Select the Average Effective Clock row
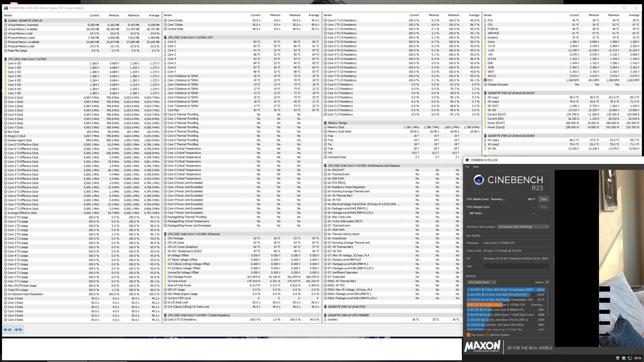Viewport: 644px width, 362px height. 82,213
